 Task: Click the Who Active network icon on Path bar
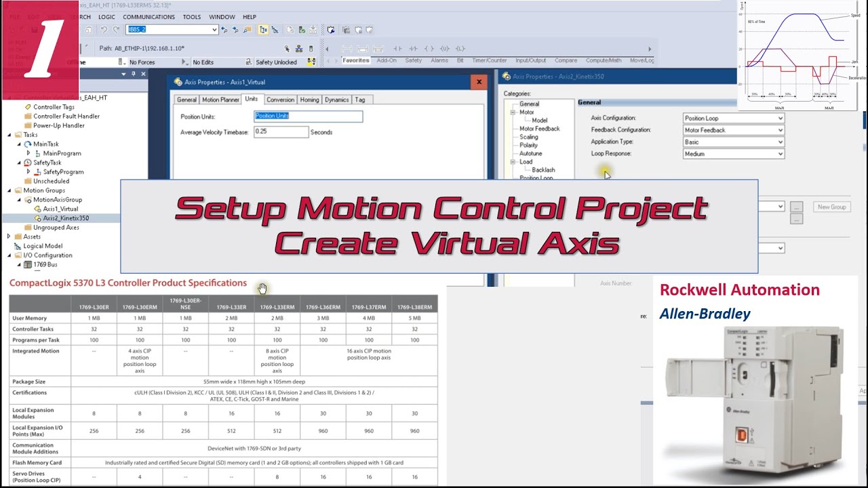pos(299,49)
